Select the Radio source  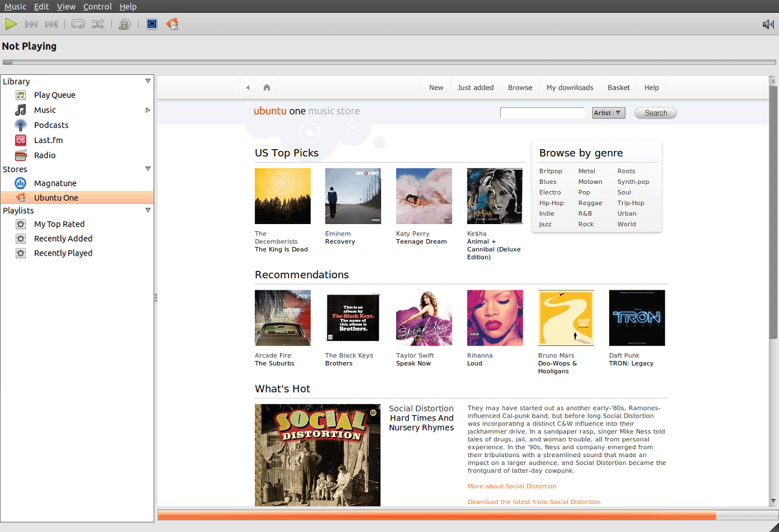point(44,155)
